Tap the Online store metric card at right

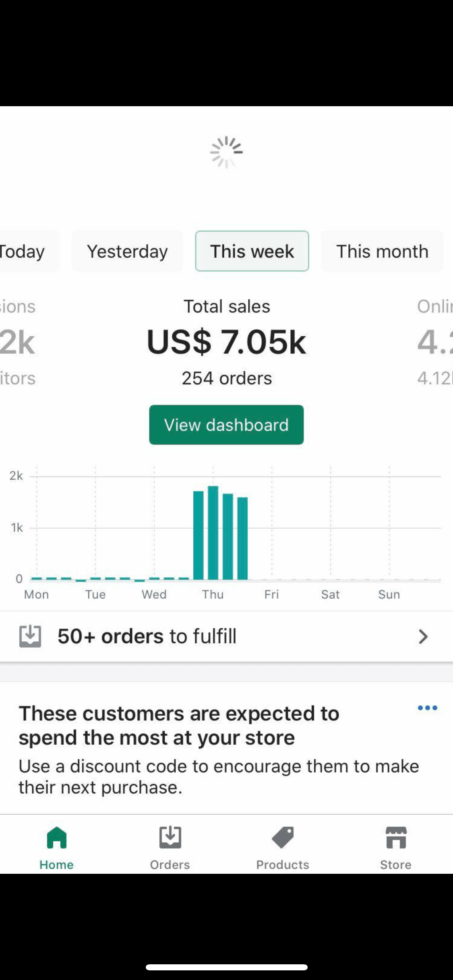pos(435,342)
